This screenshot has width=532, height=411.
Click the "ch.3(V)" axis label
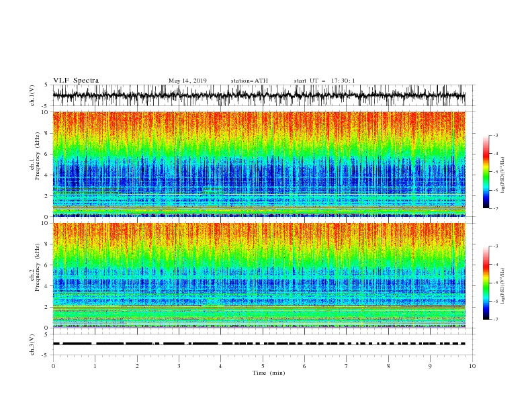tap(32, 345)
